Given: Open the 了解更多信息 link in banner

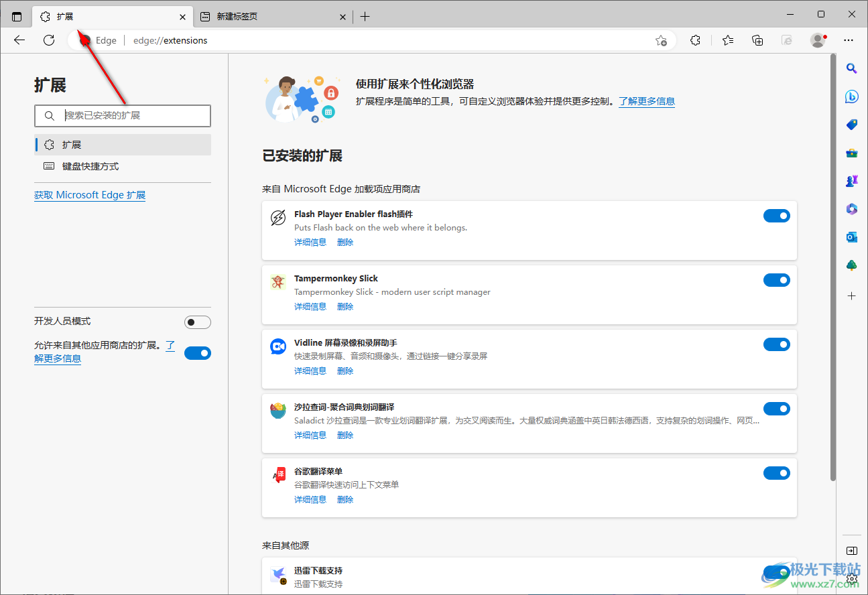Looking at the screenshot, I should click(x=647, y=101).
